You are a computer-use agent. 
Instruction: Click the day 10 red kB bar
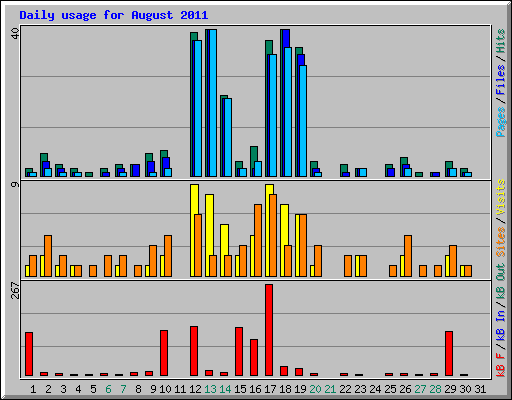164,353
